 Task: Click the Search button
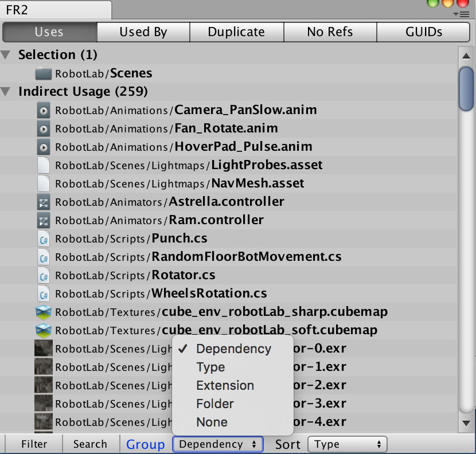91,444
